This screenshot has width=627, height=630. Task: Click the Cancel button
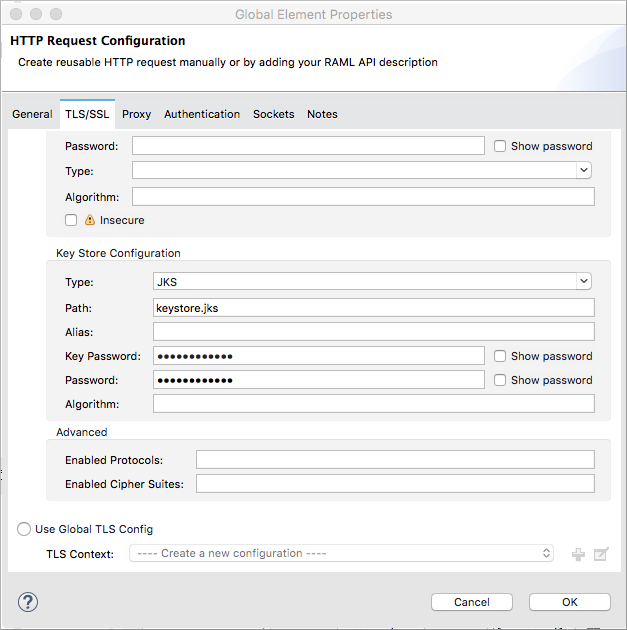(x=472, y=602)
